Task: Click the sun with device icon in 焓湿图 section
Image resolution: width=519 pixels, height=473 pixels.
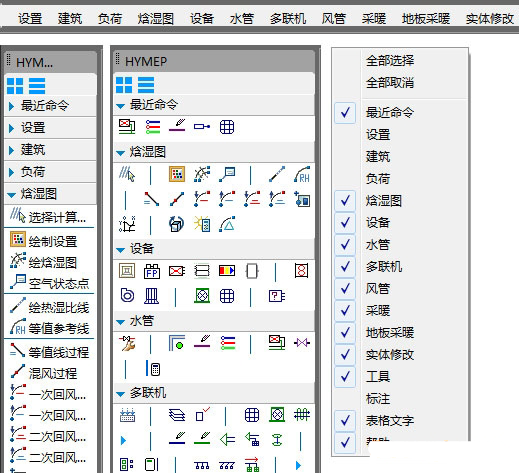Action: tap(202, 224)
